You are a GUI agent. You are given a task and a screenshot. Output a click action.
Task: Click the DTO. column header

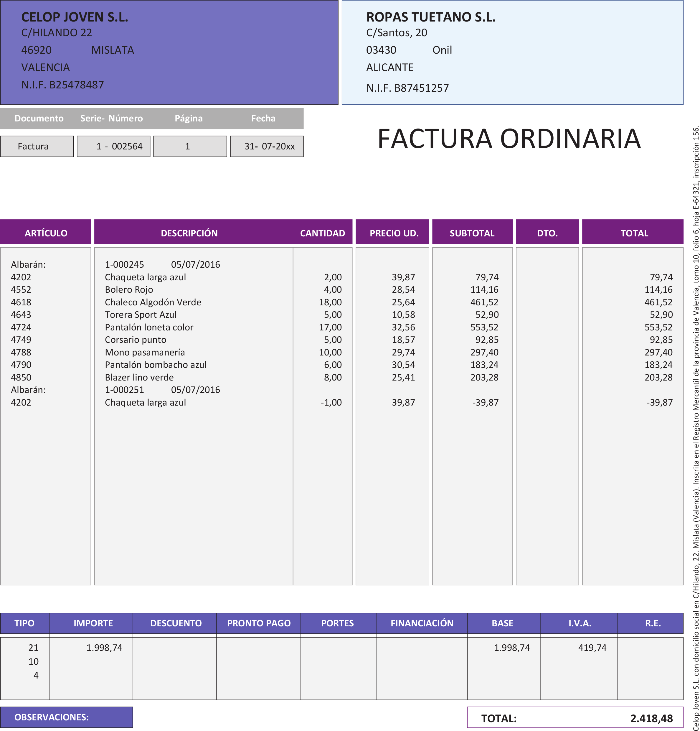(547, 233)
